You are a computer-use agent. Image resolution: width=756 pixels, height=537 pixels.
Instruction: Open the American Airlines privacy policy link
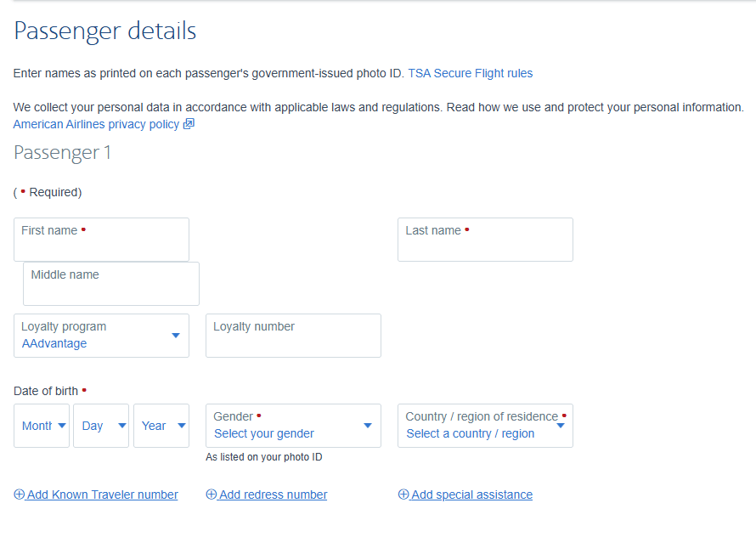pos(96,125)
